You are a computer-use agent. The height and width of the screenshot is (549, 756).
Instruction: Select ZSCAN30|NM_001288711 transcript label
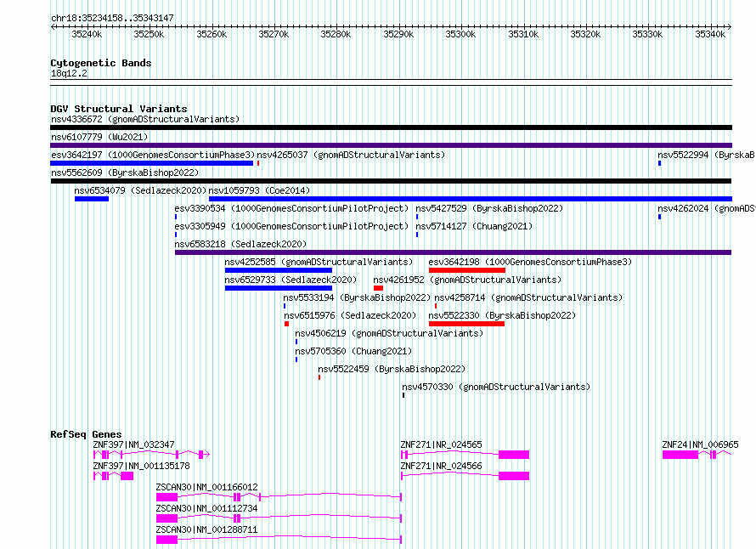coord(207,529)
